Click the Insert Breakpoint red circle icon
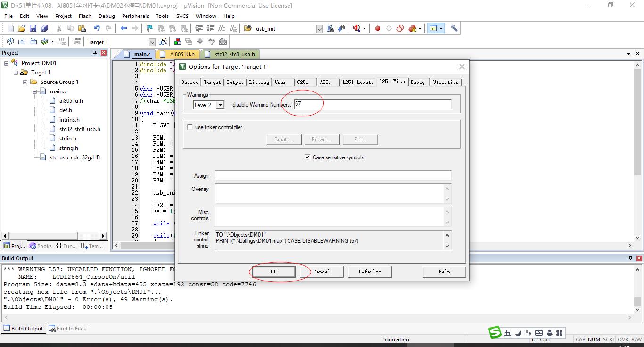The image size is (644, 347). [x=378, y=28]
